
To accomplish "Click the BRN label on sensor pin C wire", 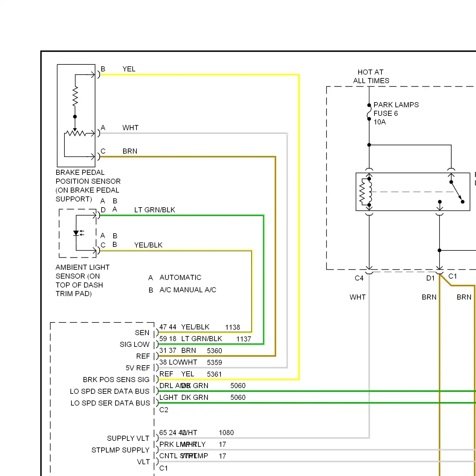I will pos(130,151).
